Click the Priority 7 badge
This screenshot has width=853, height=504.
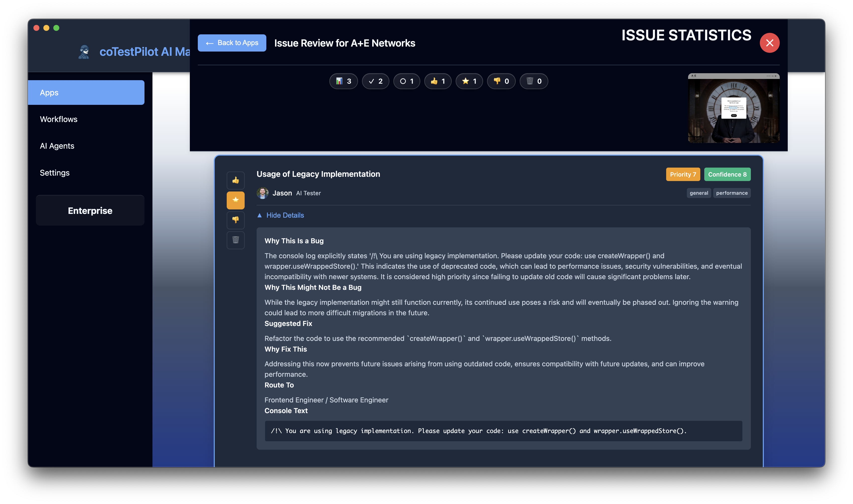683,174
